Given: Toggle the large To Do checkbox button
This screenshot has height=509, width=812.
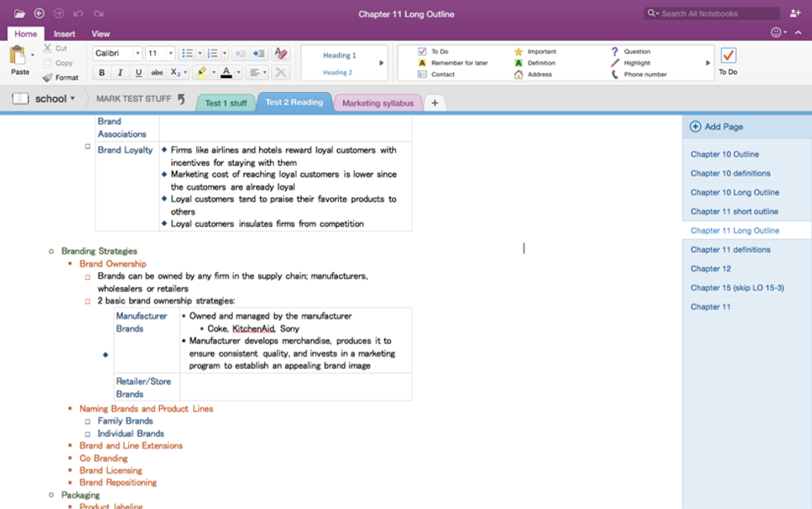Looking at the screenshot, I should [x=727, y=56].
